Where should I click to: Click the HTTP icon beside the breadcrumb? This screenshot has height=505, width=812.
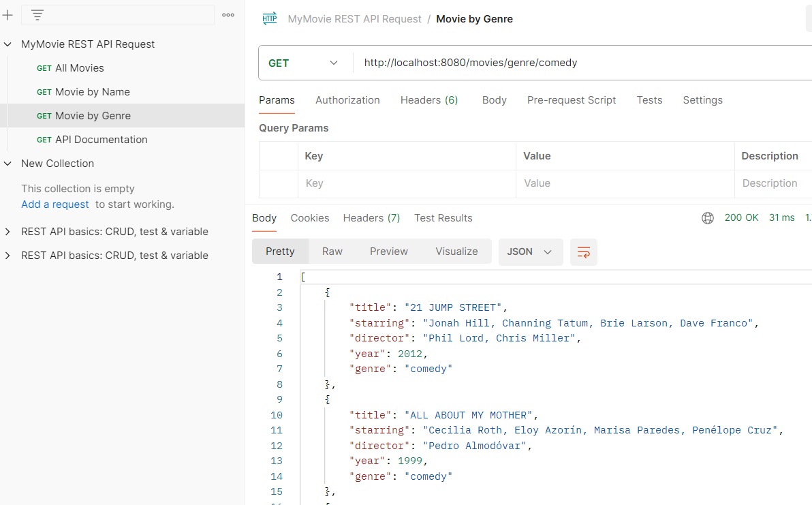tap(270, 19)
